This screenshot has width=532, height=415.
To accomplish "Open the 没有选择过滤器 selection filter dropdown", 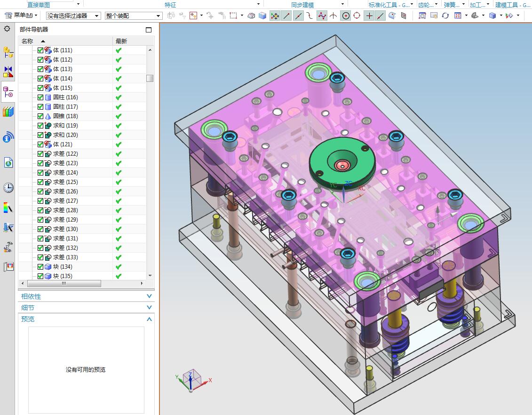I will pos(73,16).
